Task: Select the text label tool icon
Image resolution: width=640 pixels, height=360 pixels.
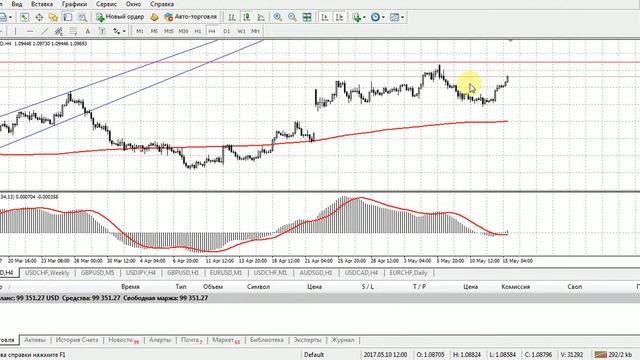Action: (102, 31)
